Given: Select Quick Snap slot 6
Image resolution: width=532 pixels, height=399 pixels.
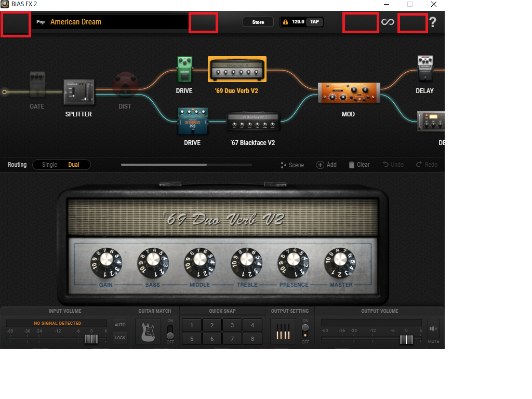Looking at the screenshot, I should (x=212, y=339).
